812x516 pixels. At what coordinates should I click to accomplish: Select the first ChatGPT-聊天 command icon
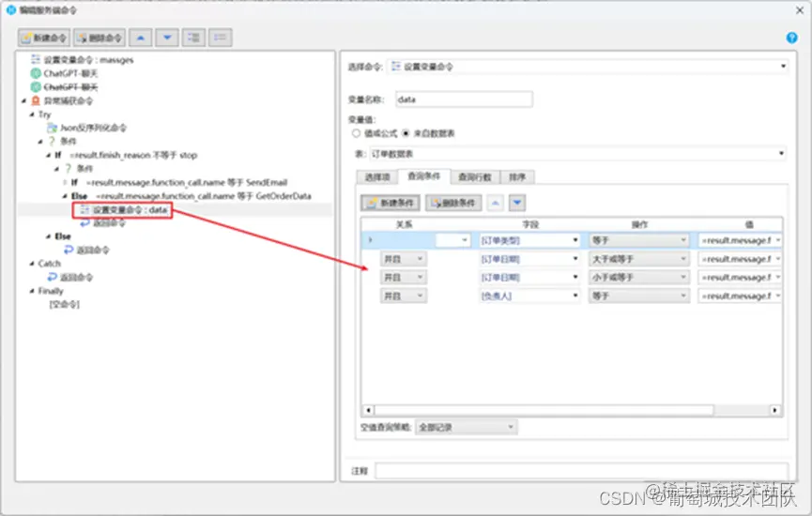point(36,73)
